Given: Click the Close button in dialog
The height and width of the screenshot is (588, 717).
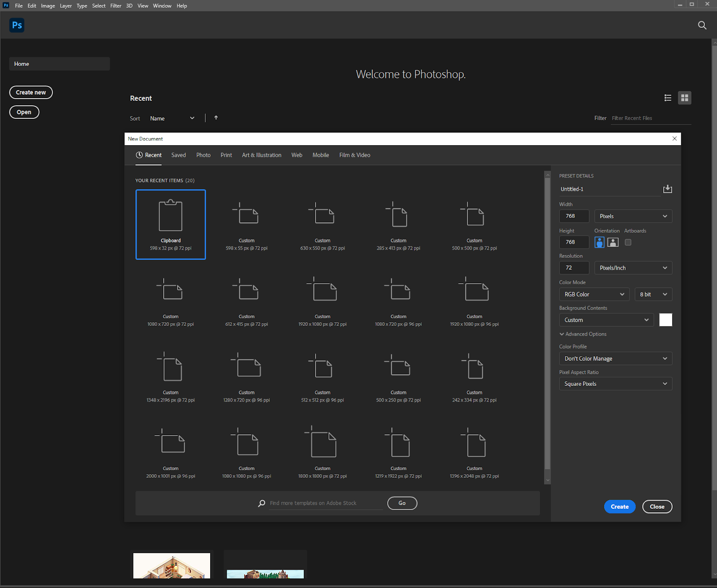Looking at the screenshot, I should tap(657, 506).
